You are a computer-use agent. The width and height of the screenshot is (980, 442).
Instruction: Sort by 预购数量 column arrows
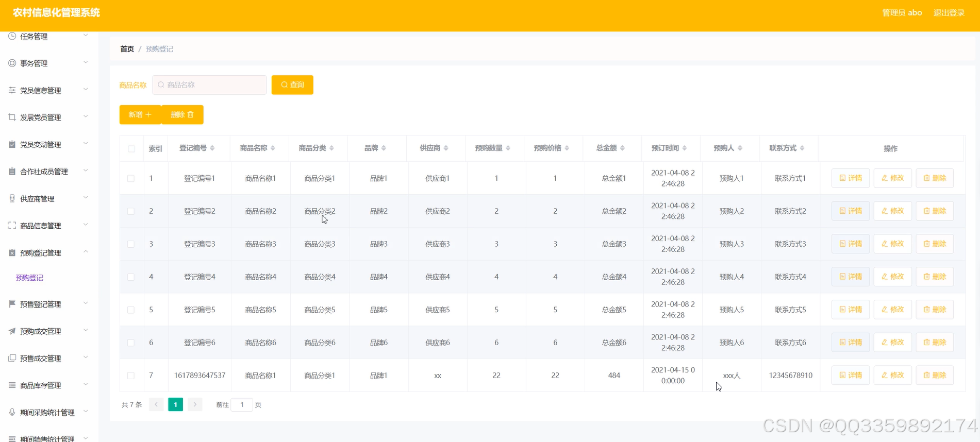pyautogui.click(x=508, y=148)
